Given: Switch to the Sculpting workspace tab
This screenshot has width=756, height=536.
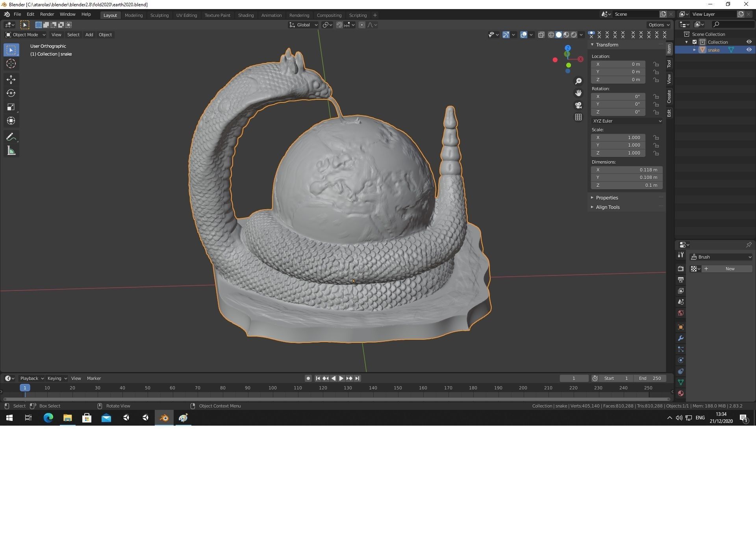Looking at the screenshot, I should pos(159,15).
